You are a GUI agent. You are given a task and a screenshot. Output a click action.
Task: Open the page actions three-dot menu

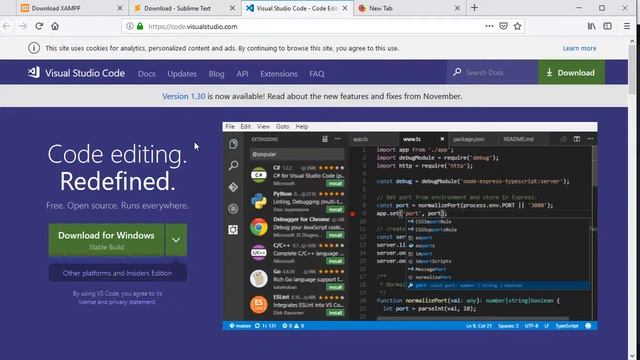point(489,26)
